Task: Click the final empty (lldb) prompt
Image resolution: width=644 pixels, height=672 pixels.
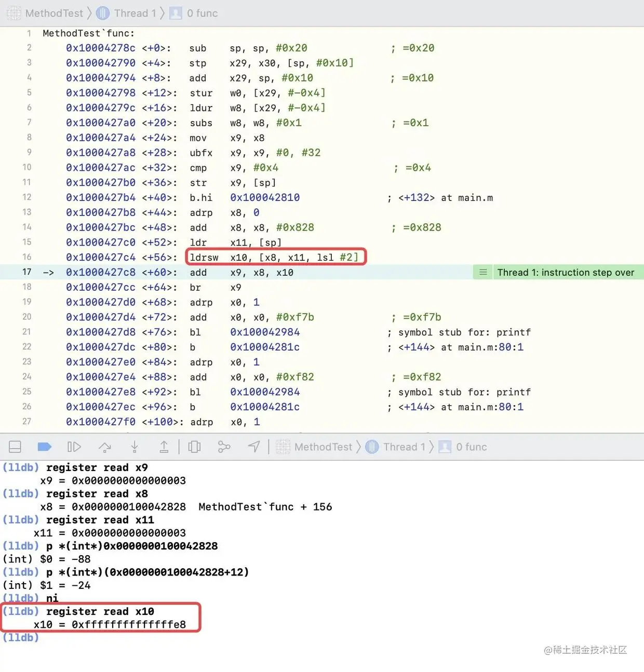Action: pyautogui.click(x=21, y=637)
